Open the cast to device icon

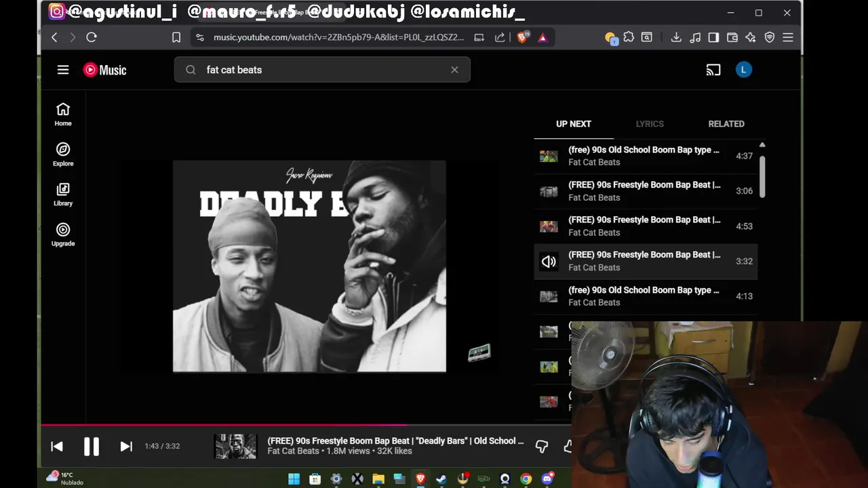pos(713,70)
